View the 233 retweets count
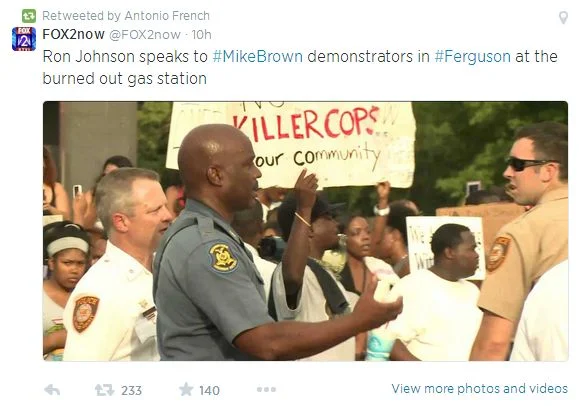Screen dimensions: 579x406 tap(131, 390)
